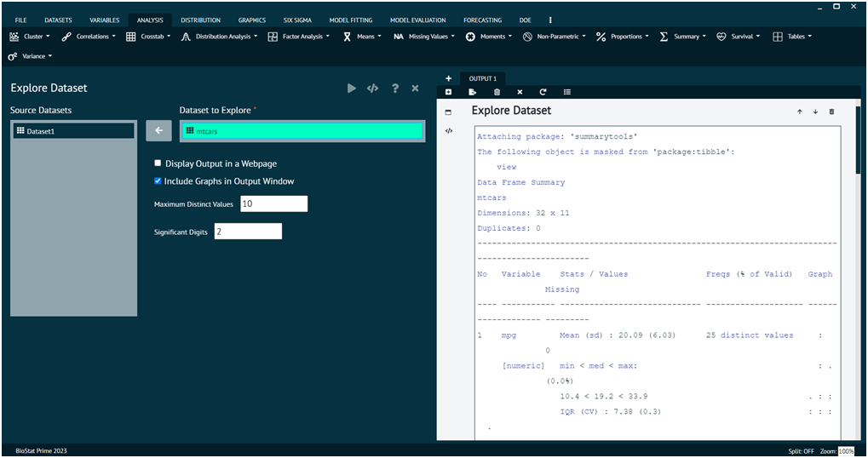868x458 pixels.
Task: Refresh the output with the circular arrow icon
Action: tap(543, 92)
